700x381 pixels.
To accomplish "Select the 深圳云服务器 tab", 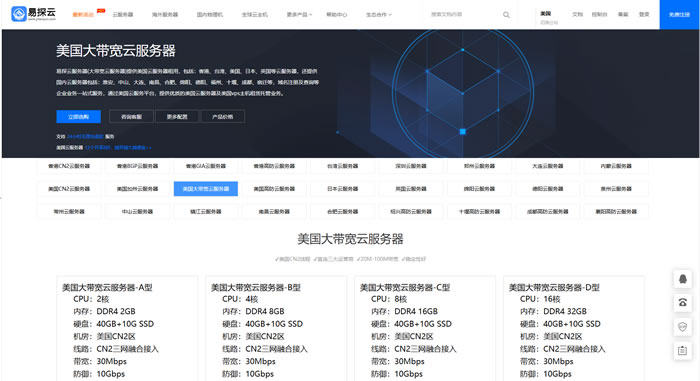I will [x=411, y=166].
